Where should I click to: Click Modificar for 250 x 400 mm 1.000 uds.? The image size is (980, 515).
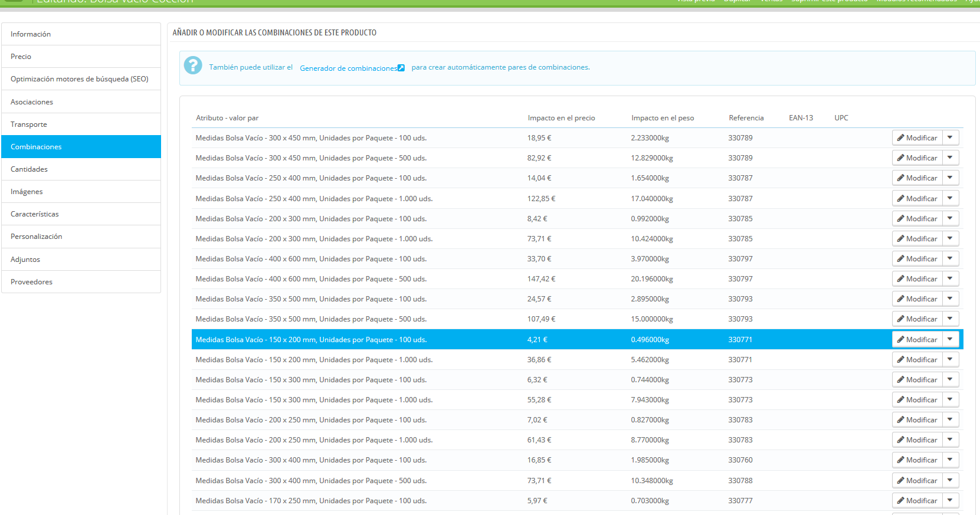click(x=917, y=199)
